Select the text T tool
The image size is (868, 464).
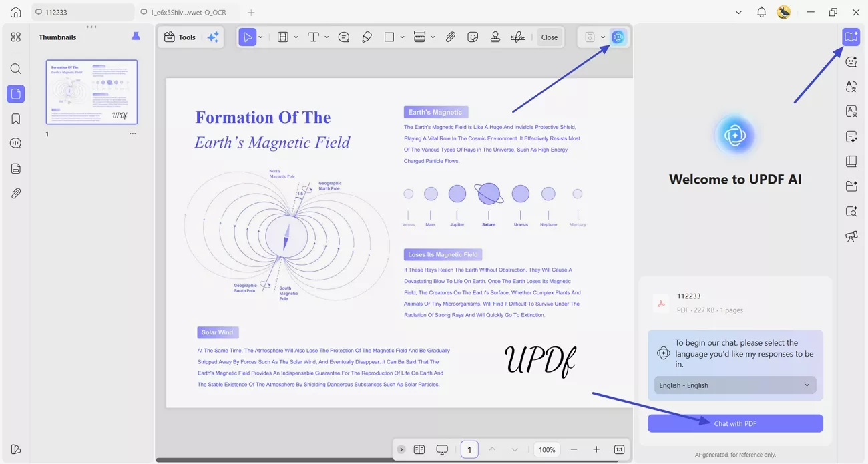313,37
